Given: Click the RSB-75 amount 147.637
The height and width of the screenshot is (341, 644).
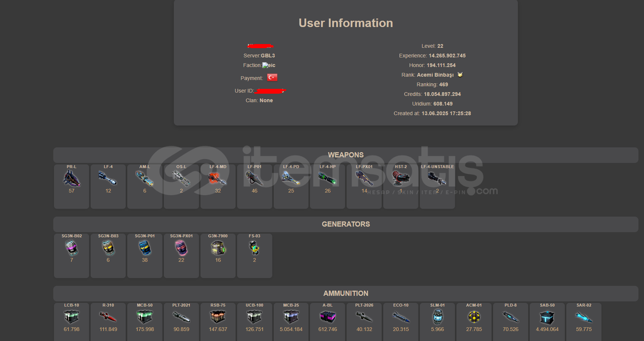Looking at the screenshot, I should click(218, 329).
